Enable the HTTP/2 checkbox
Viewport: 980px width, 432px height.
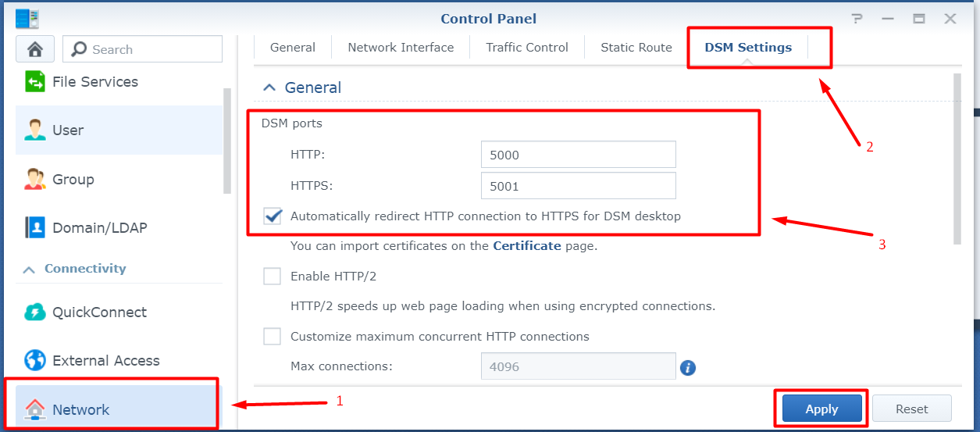272,276
